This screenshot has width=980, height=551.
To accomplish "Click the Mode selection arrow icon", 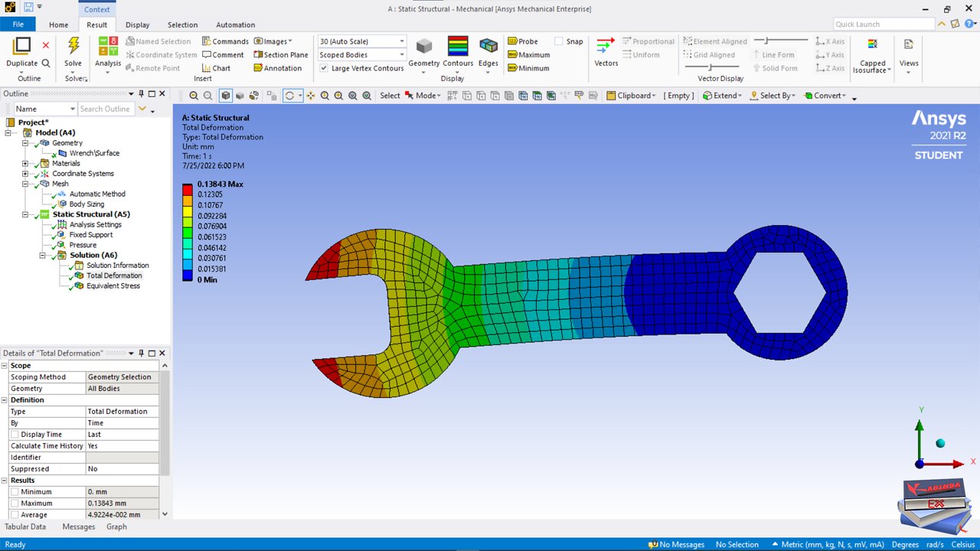I will (x=410, y=96).
